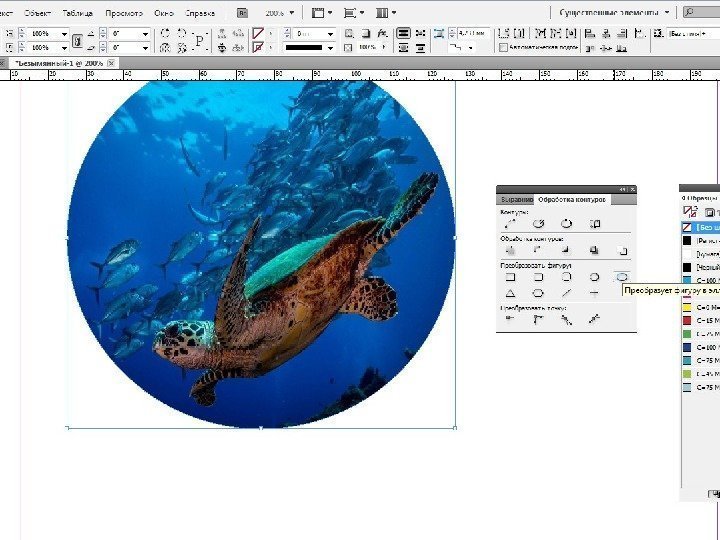Convert the shape to a rectangle
This screenshot has height=540, width=720.
coord(510,276)
